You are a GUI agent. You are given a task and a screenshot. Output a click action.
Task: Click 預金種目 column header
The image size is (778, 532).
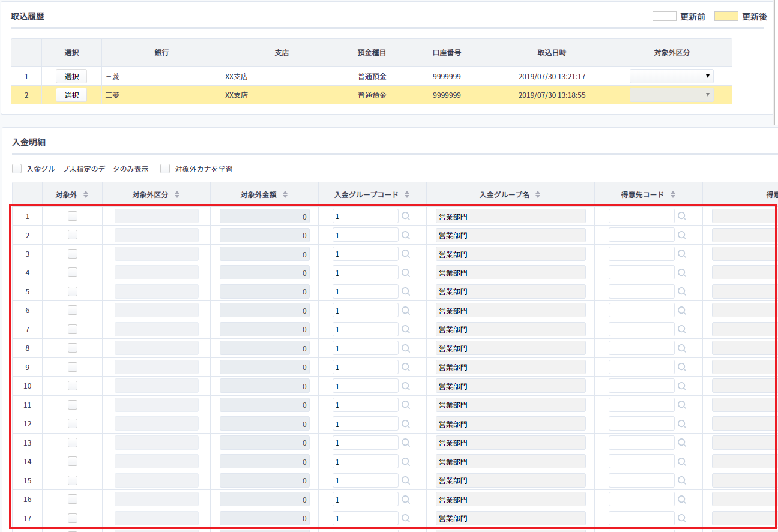372,53
